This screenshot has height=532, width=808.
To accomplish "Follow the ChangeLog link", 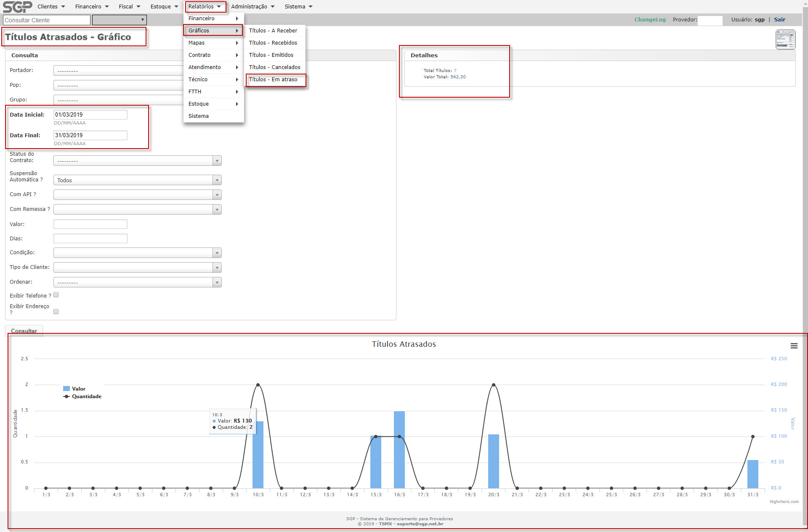I will (650, 20).
